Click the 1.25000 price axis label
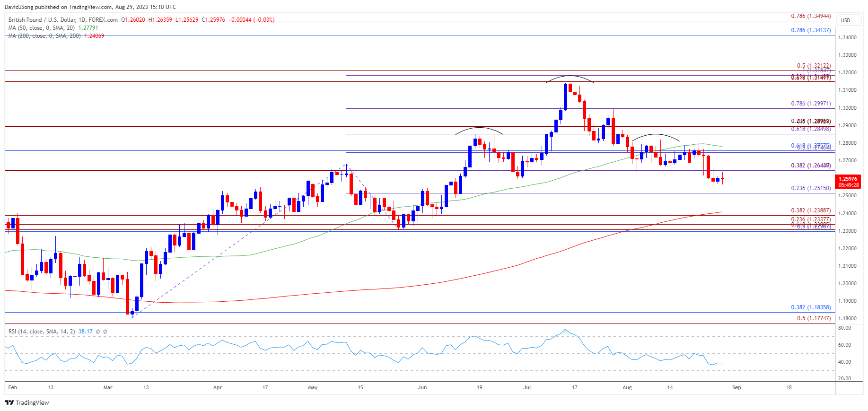 point(847,196)
